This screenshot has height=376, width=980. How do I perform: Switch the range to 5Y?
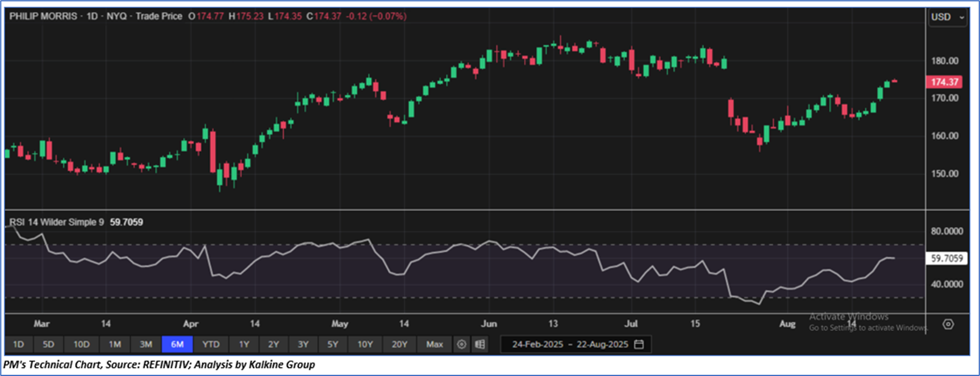click(333, 344)
